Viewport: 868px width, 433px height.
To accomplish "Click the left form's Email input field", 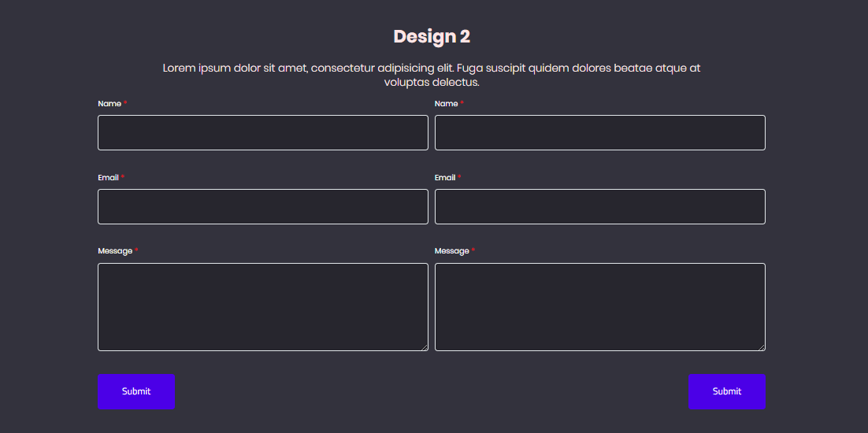I will (x=262, y=206).
